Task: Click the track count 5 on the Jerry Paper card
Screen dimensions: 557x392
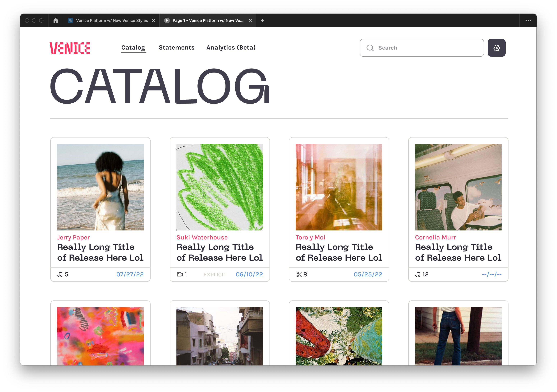Action: tap(66, 274)
